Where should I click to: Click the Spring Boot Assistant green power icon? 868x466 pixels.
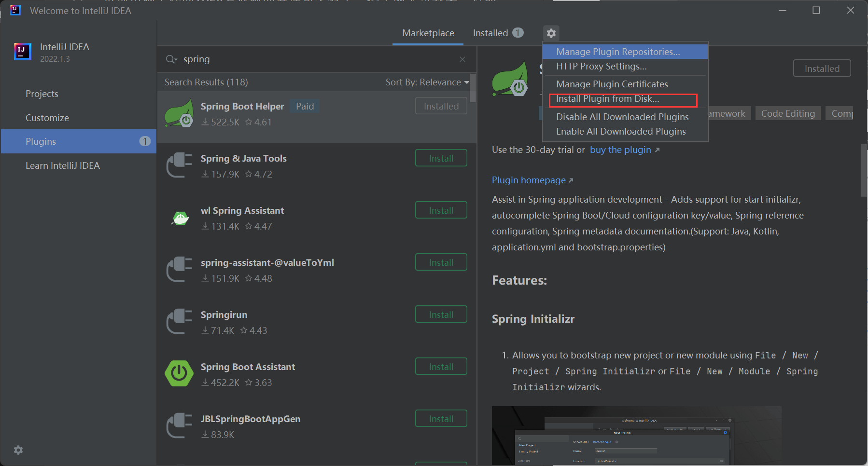pyautogui.click(x=179, y=373)
